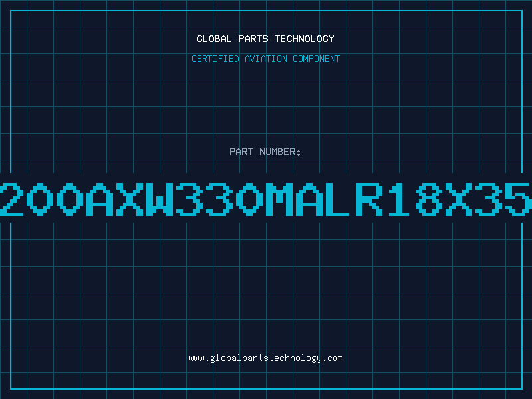Click the PART NUMBER: label
Screen dimensions: 532x399
tap(265, 152)
